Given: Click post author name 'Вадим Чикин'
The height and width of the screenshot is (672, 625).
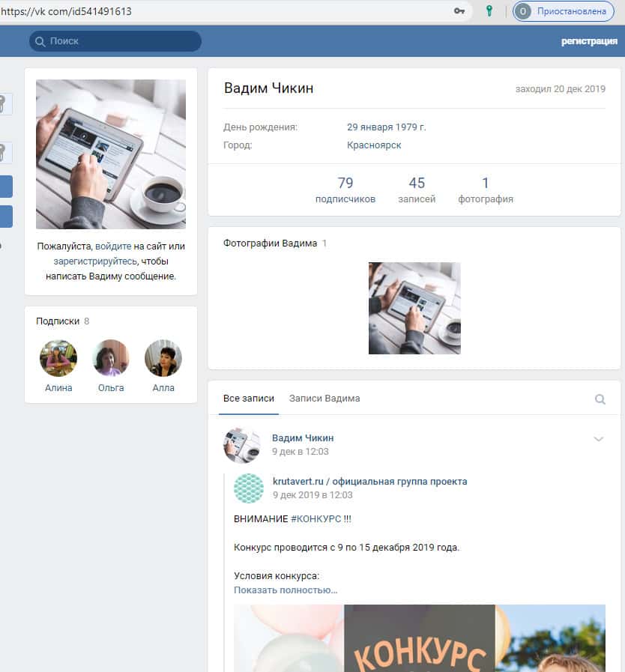Looking at the screenshot, I should [x=303, y=438].
